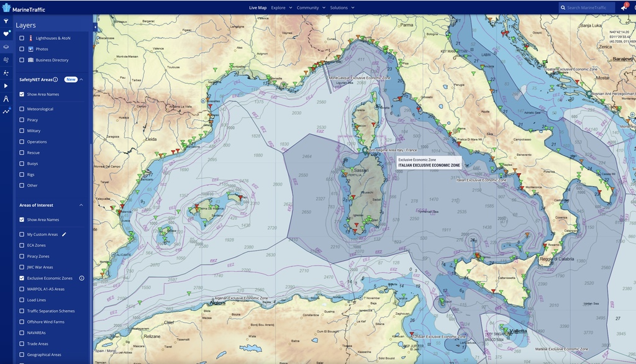Viewport: 636px width, 364px height.
Task: Open the Explore dropdown menu
Action: (x=281, y=7)
